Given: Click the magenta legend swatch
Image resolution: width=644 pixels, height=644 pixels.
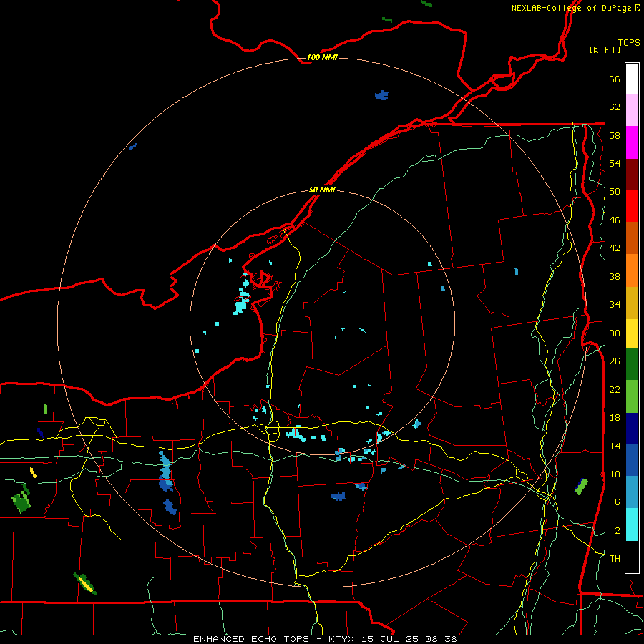Looking at the screenshot, I should [632, 142].
